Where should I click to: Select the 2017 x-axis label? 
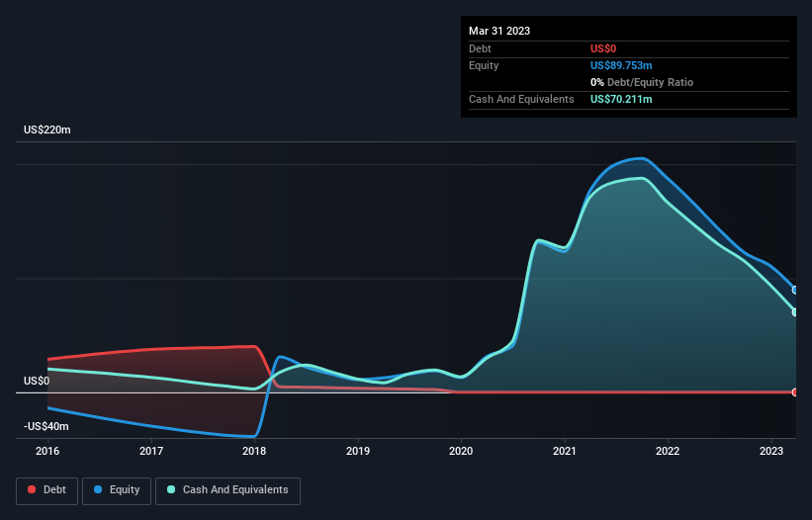tap(151, 451)
